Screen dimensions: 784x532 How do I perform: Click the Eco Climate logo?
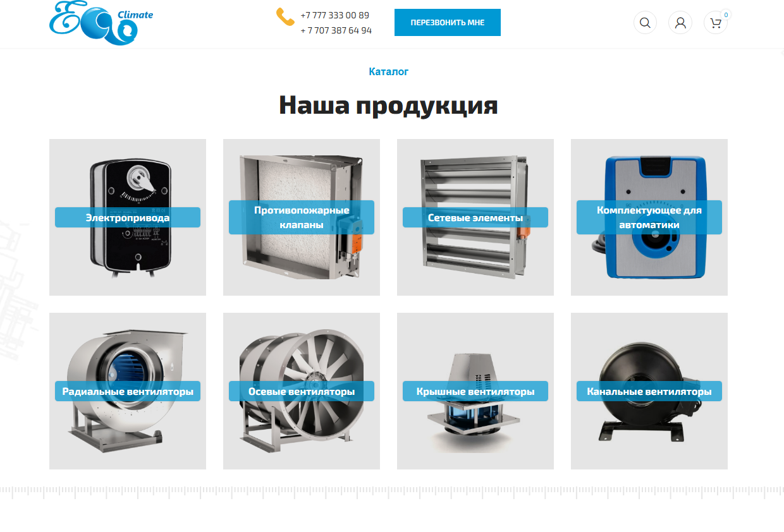pos(101,23)
